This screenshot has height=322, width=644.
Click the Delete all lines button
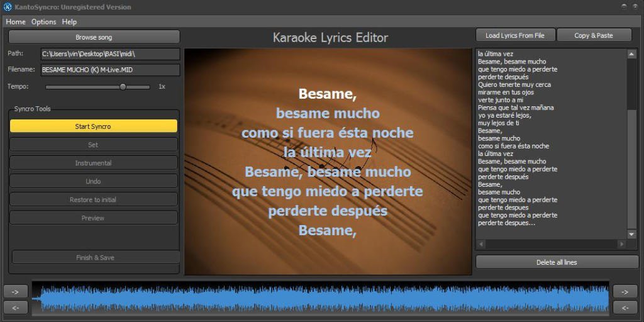[x=557, y=262]
